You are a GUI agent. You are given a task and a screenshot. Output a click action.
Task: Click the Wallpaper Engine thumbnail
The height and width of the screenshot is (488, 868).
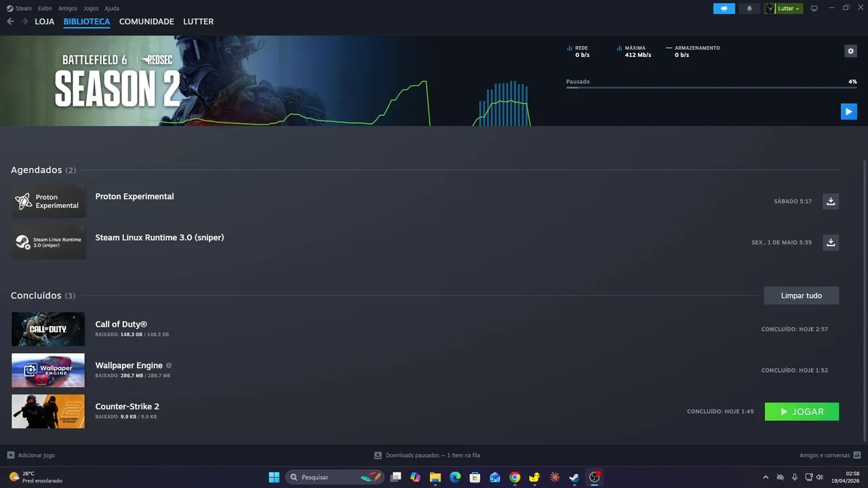(x=48, y=370)
